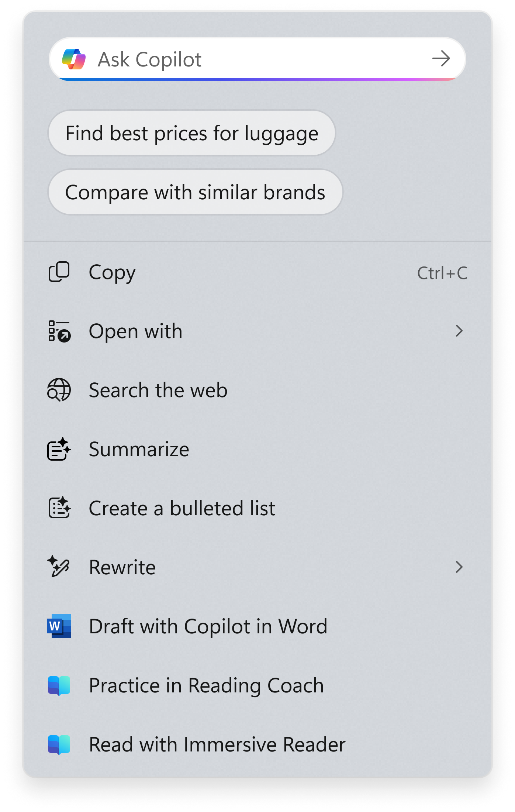Click the Rewrite pen icon
This screenshot has height=812, width=515.
pyautogui.click(x=58, y=566)
